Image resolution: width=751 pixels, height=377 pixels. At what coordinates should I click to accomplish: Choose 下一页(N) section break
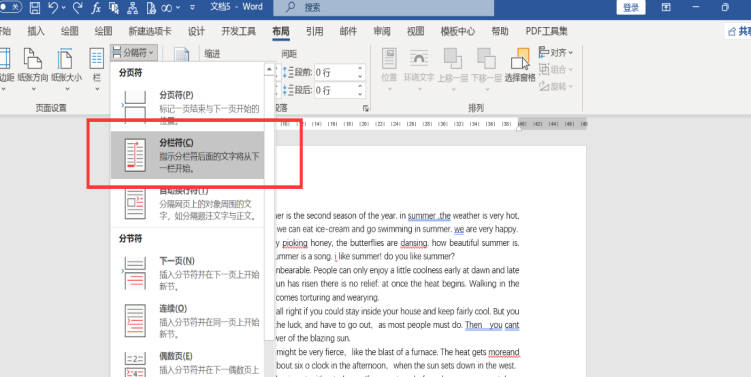[188, 273]
